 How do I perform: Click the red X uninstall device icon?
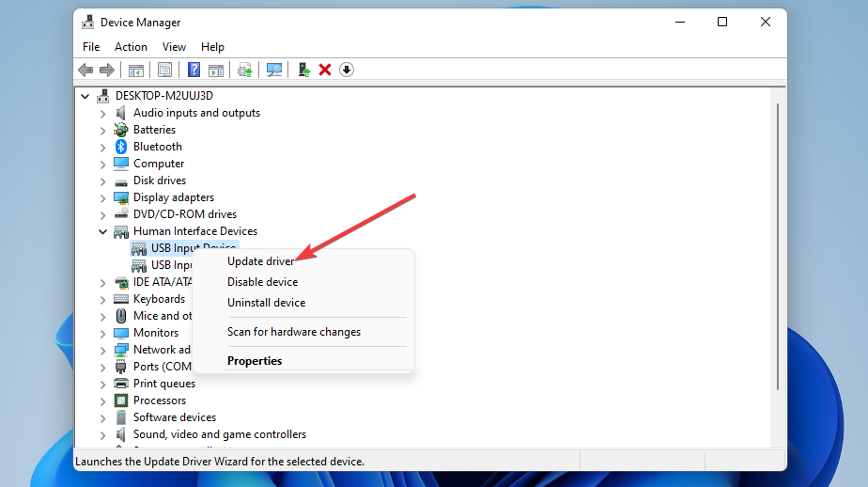pos(325,70)
